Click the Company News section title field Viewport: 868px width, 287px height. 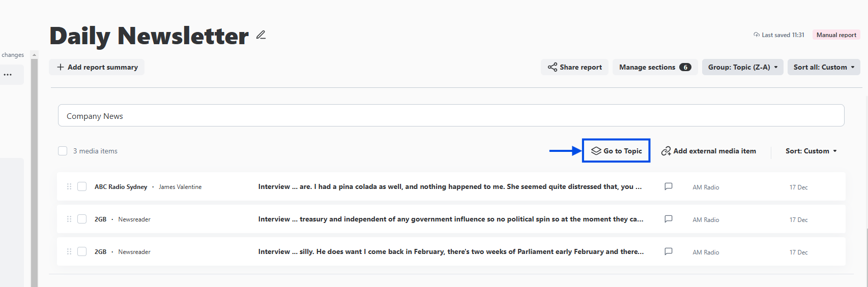451,116
